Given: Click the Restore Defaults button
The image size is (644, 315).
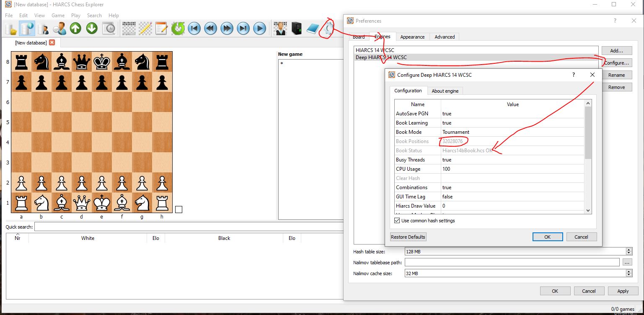Looking at the screenshot, I should (408, 237).
